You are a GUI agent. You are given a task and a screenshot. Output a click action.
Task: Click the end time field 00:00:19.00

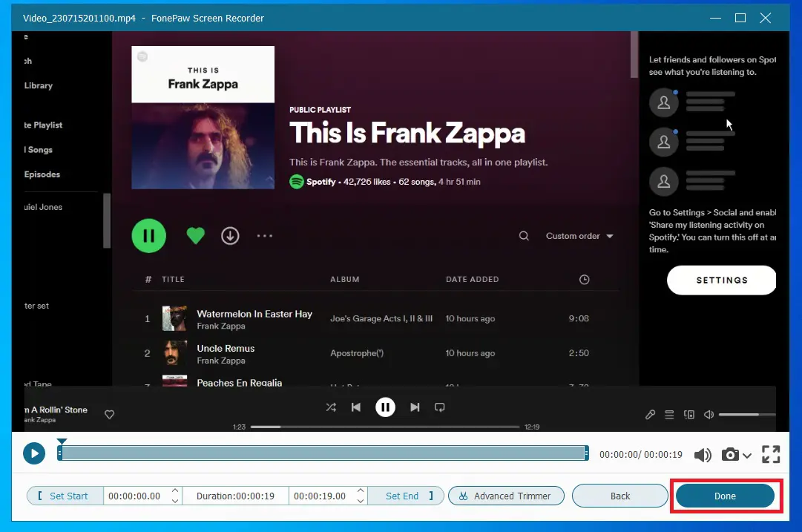pyautogui.click(x=321, y=496)
